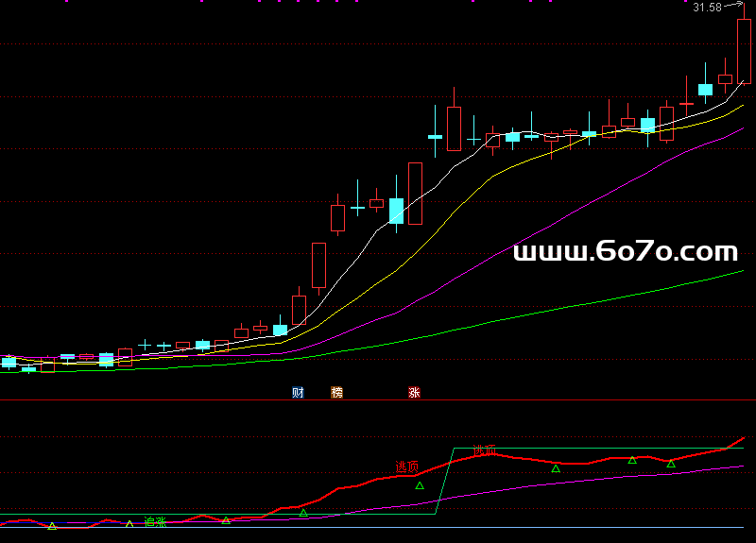Click the red 涨 rise marker icon

click(x=414, y=392)
